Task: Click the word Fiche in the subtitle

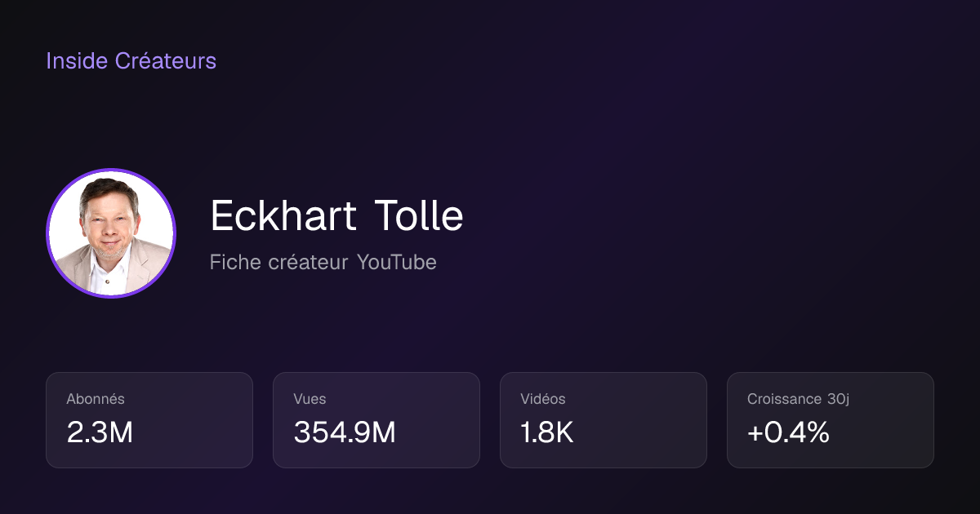Action: [x=235, y=263]
